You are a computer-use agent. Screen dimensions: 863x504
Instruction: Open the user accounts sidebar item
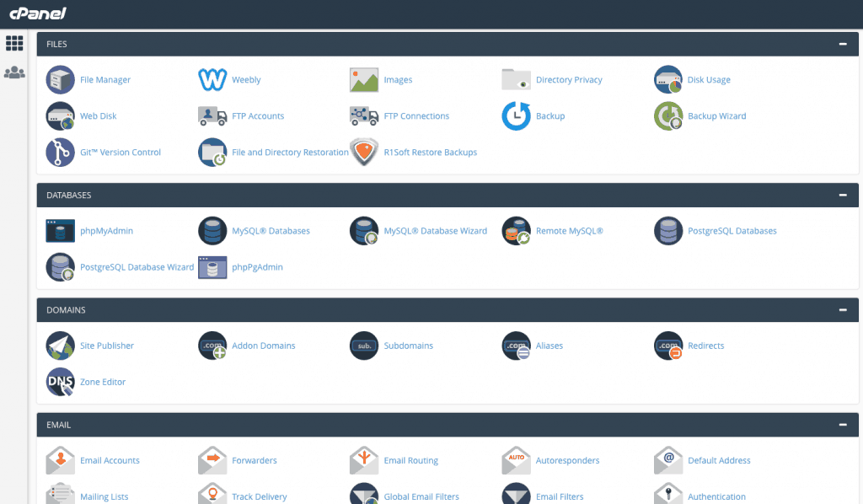[x=13, y=72]
